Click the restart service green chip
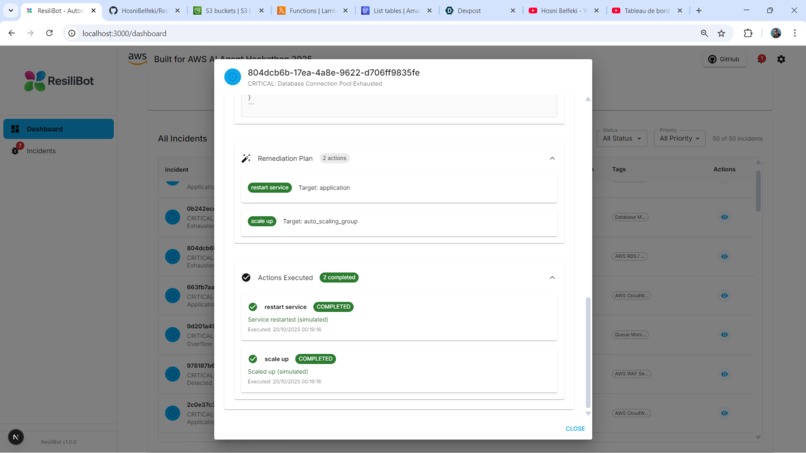Viewport: 806px width, 453px height. (269, 188)
